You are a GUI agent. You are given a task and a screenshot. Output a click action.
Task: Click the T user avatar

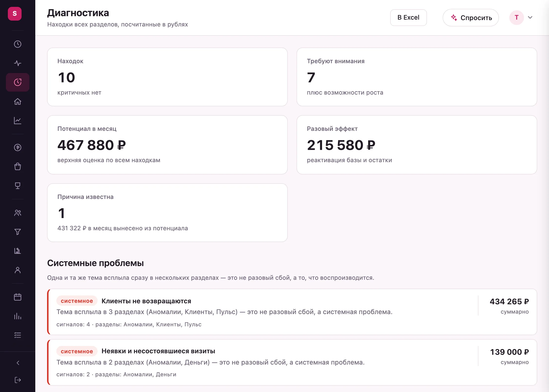(516, 18)
